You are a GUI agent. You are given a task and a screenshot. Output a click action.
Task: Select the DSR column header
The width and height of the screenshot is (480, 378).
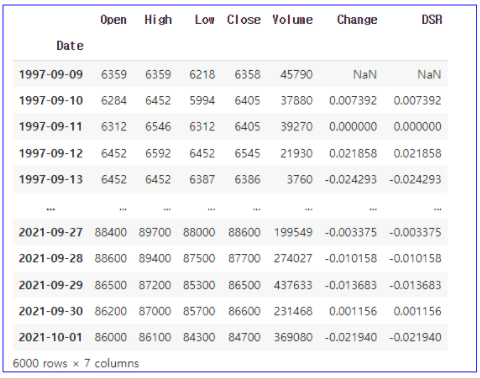pyautogui.click(x=432, y=20)
